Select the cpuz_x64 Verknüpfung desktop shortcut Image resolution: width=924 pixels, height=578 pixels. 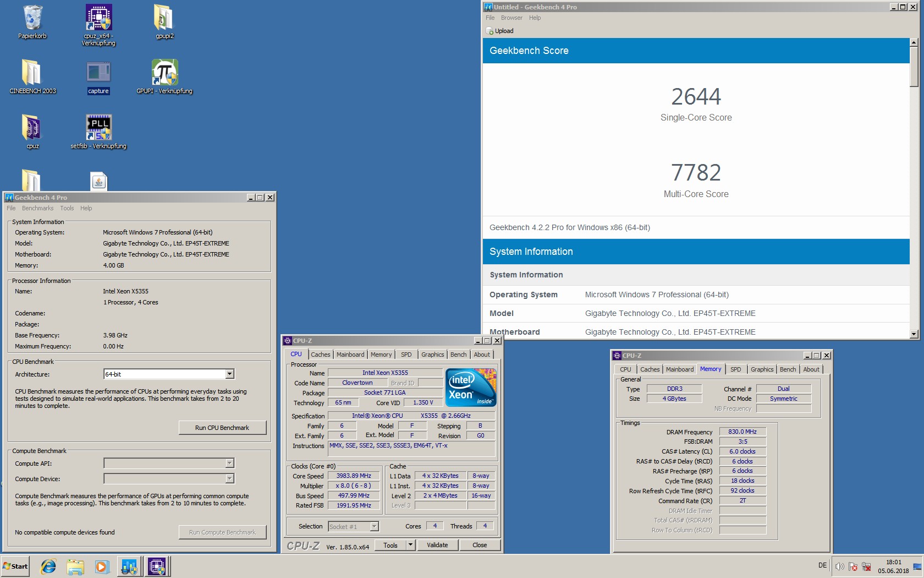tap(98, 25)
